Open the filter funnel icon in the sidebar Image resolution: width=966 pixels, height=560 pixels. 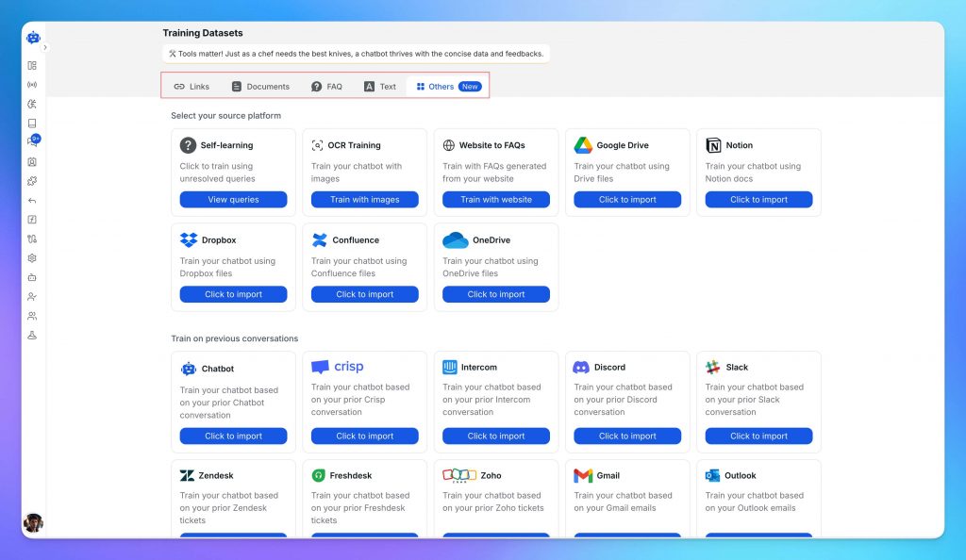pyautogui.click(x=32, y=335)
